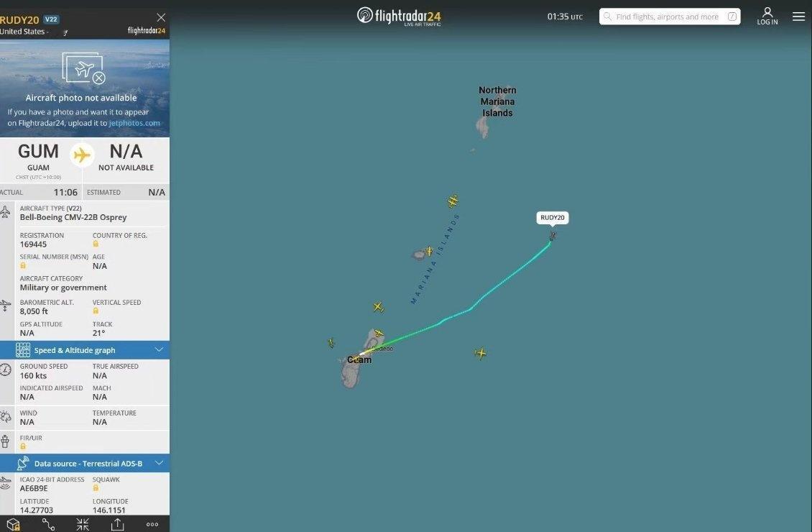Select the yellow plane near Northern Mariana Islands
This screenshot has width=812, height=532.
click(453, 201)
